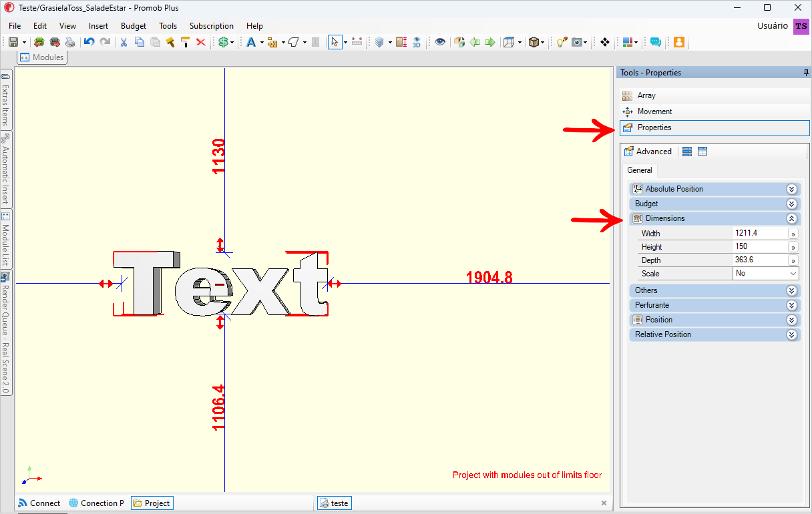The image size is (812, 514).
Task: Click the Properties panel button
Action: [715, 127]
